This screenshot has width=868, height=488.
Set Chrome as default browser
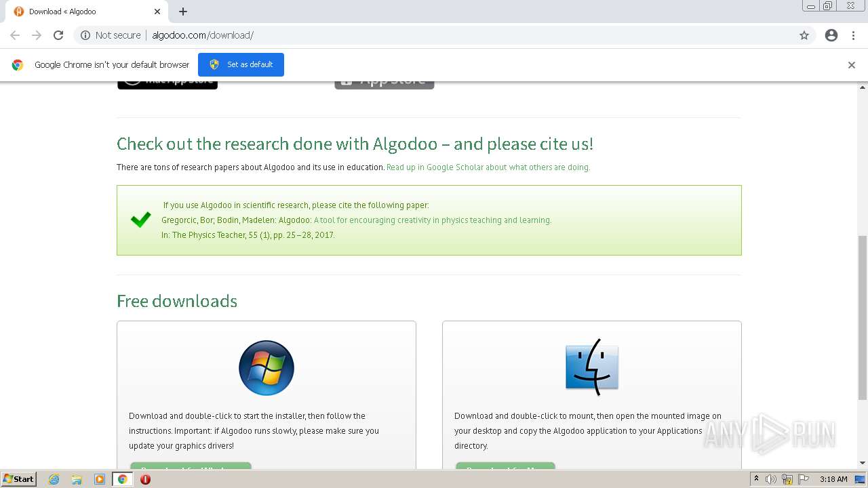pos(241,64)
